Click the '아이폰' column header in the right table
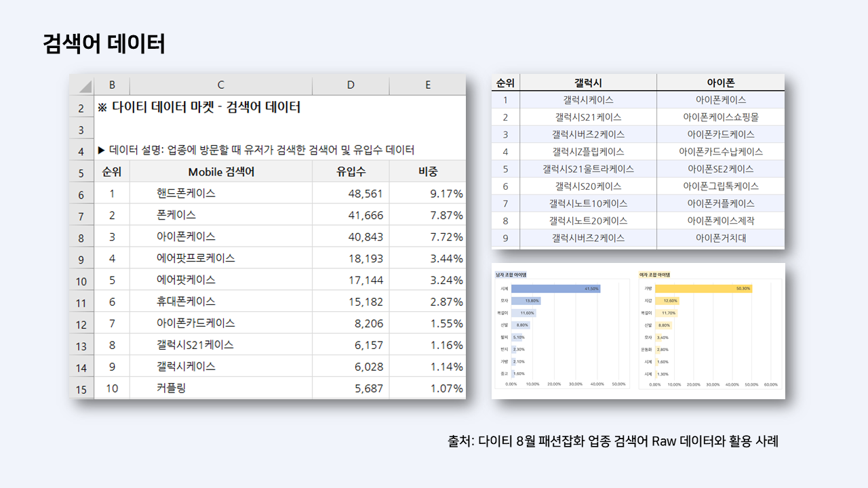The width and height of the screenshot is (868, 488). [721, 83]
